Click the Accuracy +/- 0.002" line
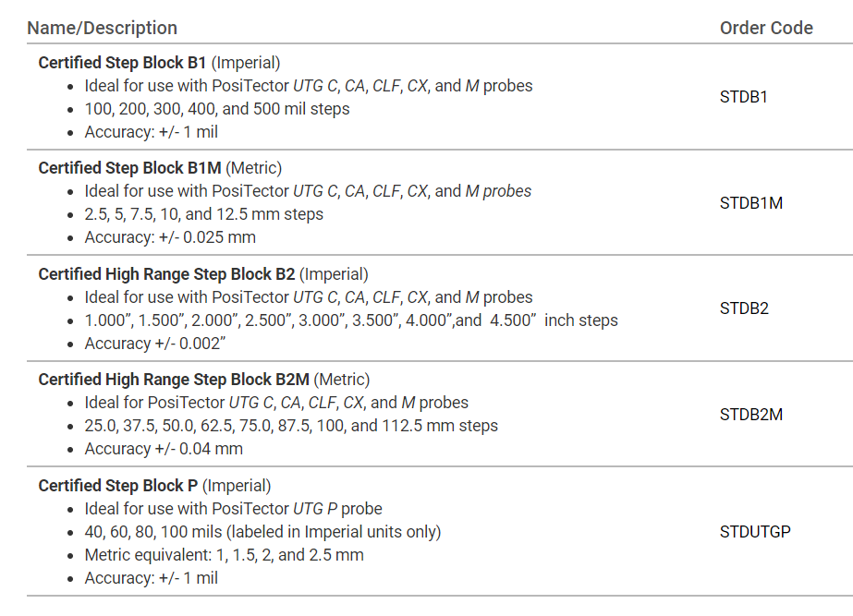 [x=155, y=344]
